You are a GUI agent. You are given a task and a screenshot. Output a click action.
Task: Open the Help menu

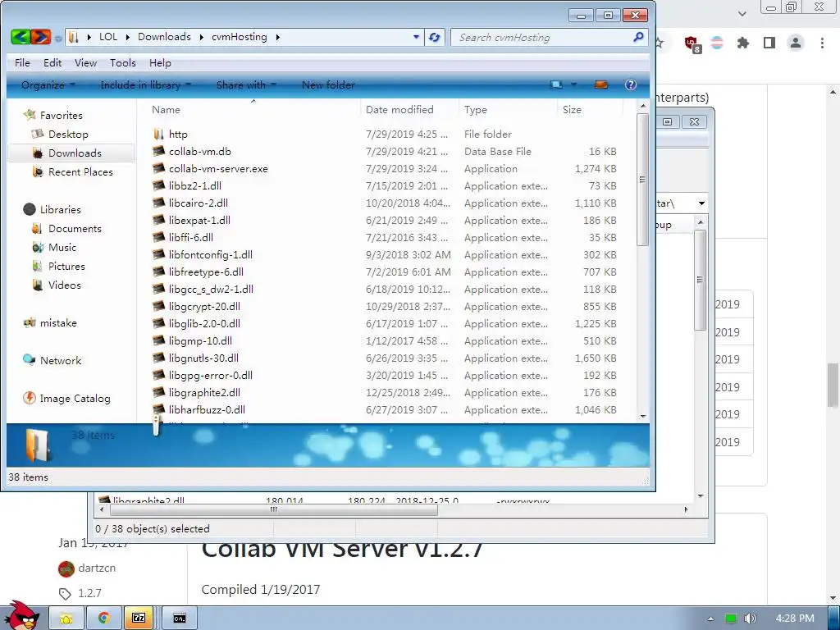(x=160, y=62)
